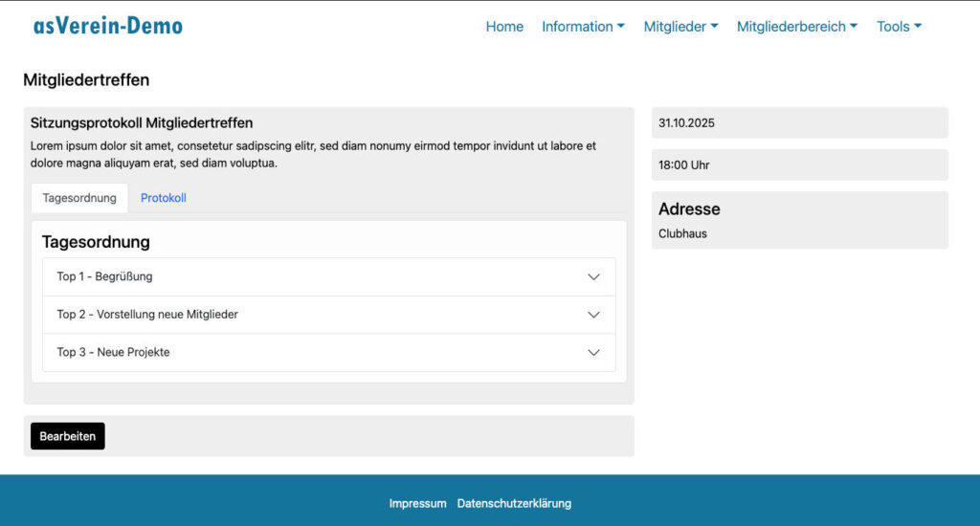Select the Tagesordnung tab
980x526 pixels.
pyautogui.click(x=79, y=198)
